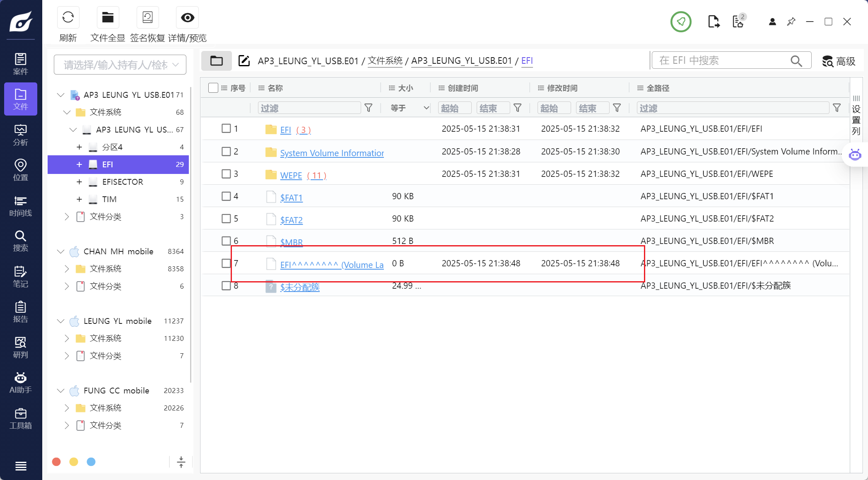Click the 刷新 refresh icon
The image size is (868, 480).
point(68,18)
